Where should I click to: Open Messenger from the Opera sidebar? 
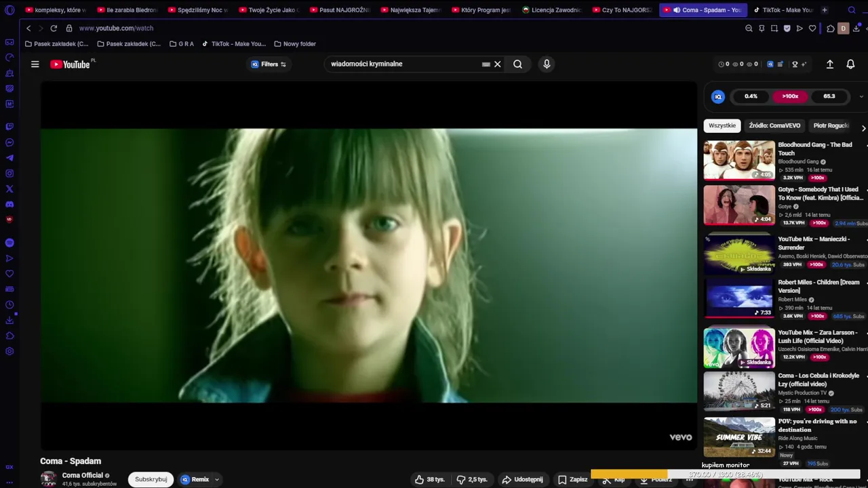9,142
